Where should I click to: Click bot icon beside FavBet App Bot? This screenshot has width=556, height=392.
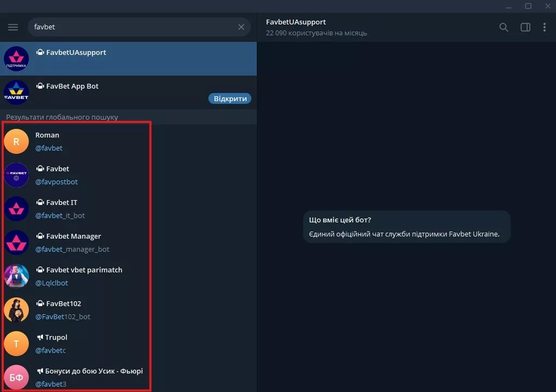coord(40,86)
